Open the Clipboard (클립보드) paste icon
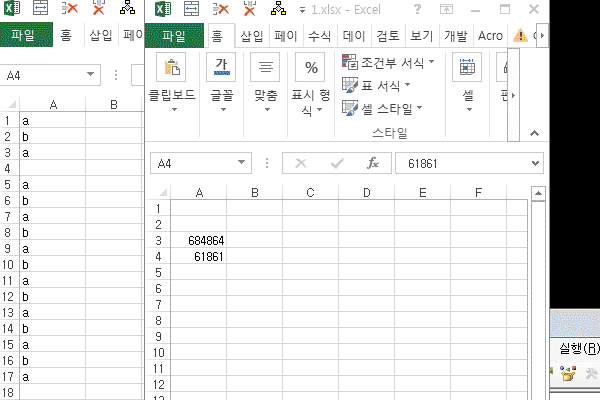Screen dimensions: 600x400 pos(171,67)
